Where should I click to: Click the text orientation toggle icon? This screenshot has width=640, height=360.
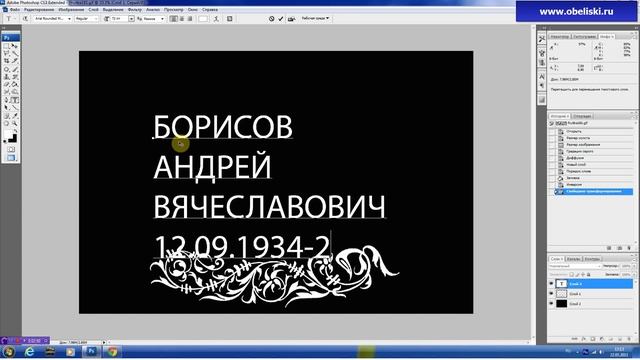pos(25,19)
